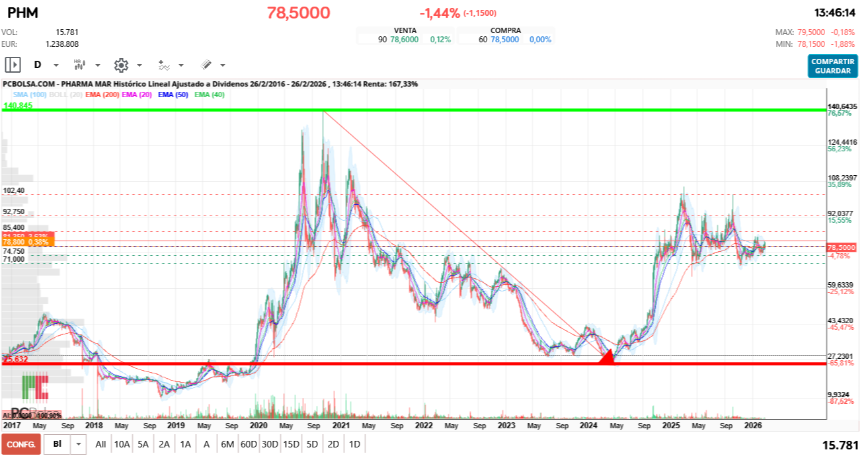This screenshot has width=868, height=458.
Task: Click the red 25,632 support line label
Action: 15,360
